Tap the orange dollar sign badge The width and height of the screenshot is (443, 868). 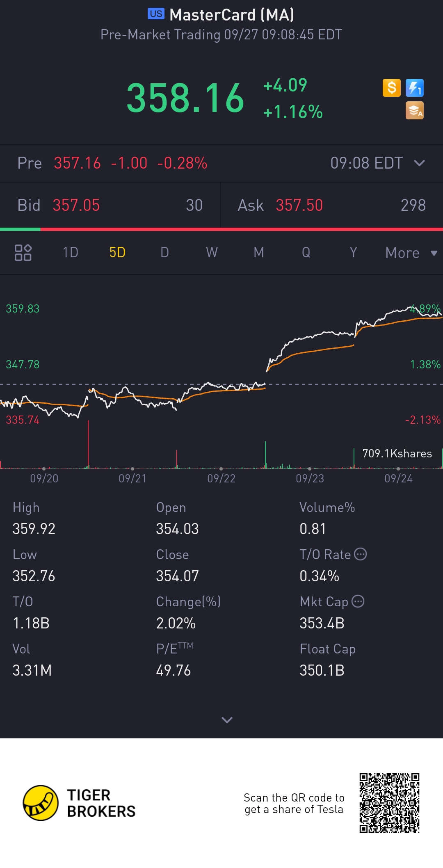click(x=392, y=88)
